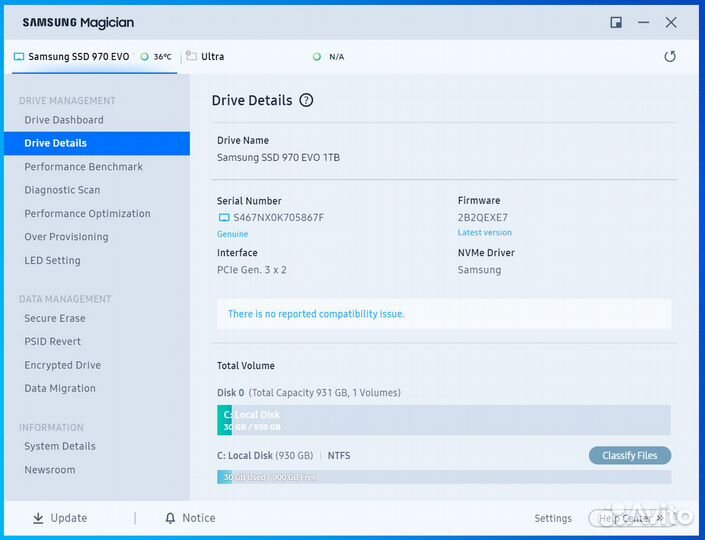Click the Notice bell icon
Image resolution: width=705 pixels, height=540 pixels.
point(170,518)
